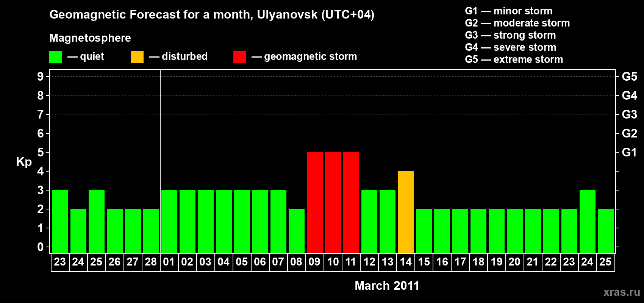Select the orange bar for March 14
The height and width of the screenshot is (303, 644).
[406, 212]
